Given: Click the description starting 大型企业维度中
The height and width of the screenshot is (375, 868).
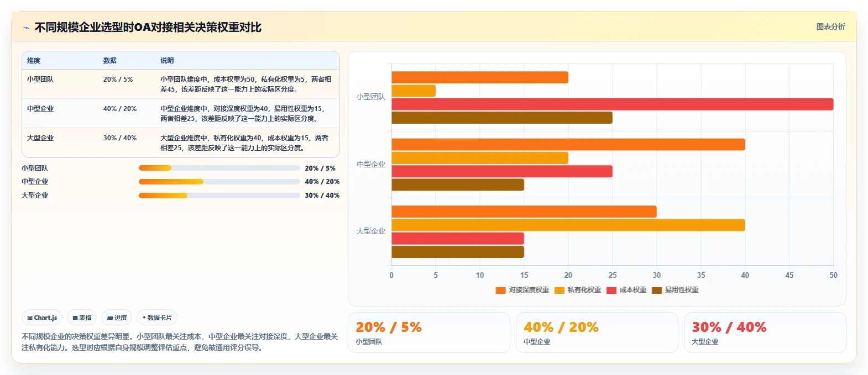Looking at the screenshot, I should pos(245,143).
